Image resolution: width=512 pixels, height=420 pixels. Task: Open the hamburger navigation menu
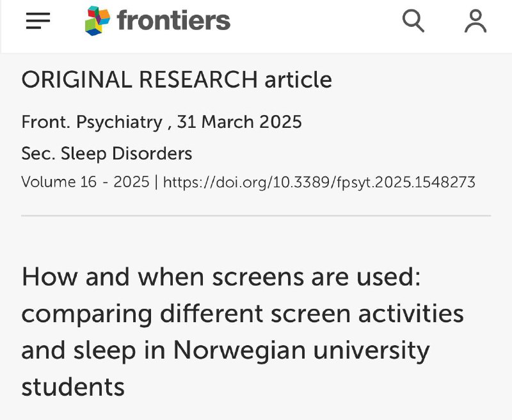38,21
